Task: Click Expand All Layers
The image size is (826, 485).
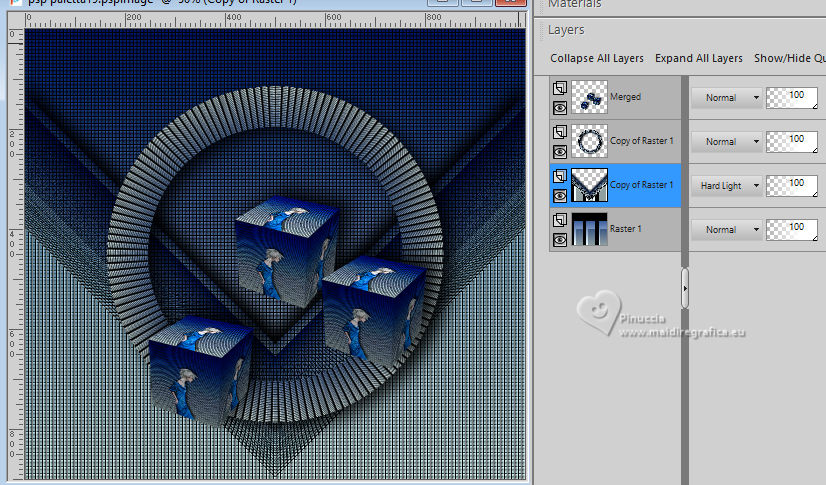Action: pos(699,58)
